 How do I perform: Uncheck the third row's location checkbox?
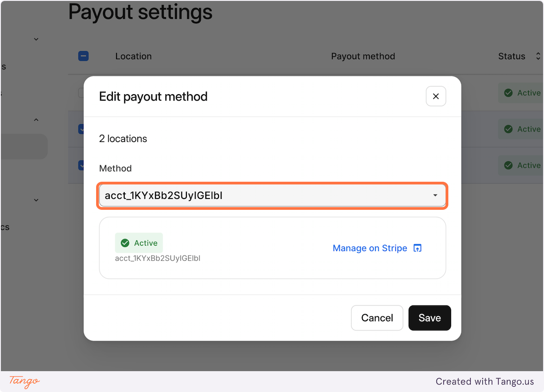(82, 165)
